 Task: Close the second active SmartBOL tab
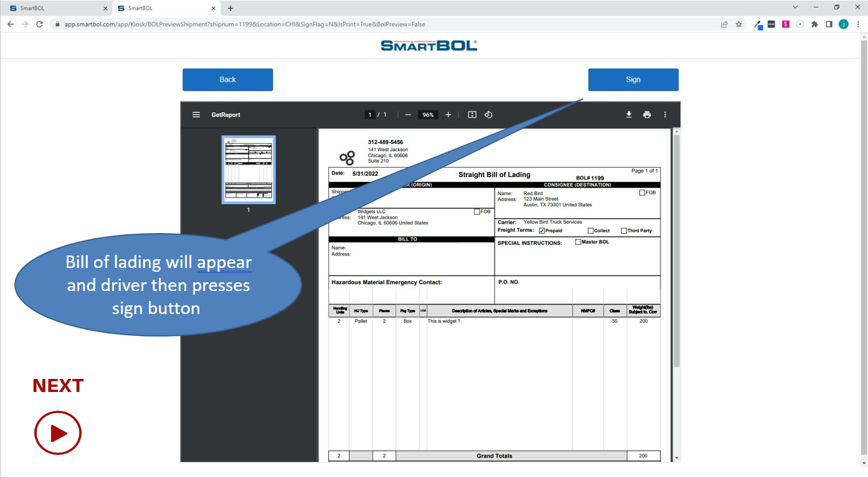214,8
